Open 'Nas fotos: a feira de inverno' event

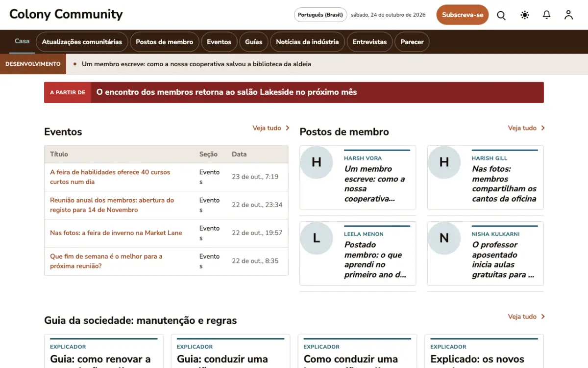click(x=116, y=233)
